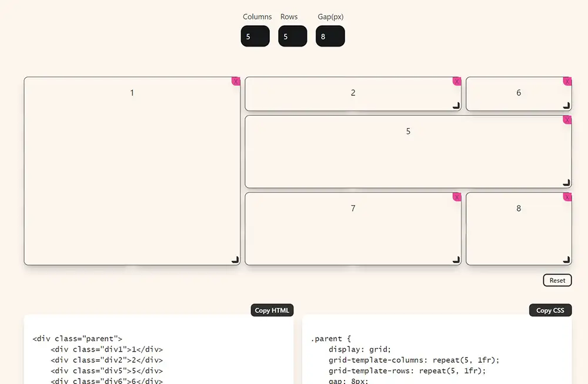Click the pink X on box 8

click(x=567, y=197)
